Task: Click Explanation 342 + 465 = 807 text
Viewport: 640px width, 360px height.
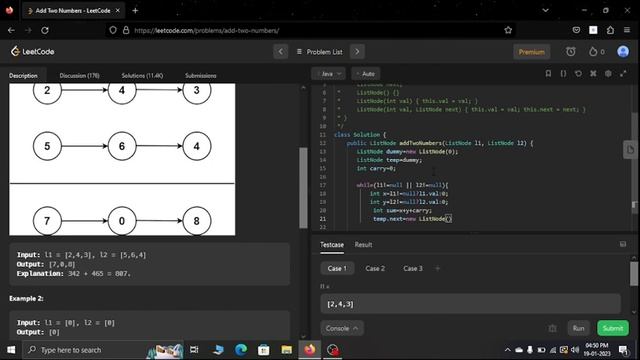Action: (74, 273)
